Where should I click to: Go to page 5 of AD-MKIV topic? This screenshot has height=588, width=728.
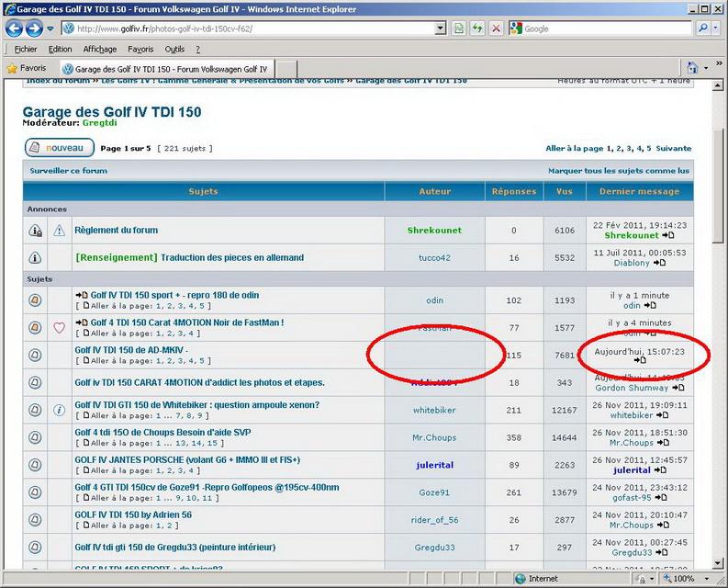[202, 361]
